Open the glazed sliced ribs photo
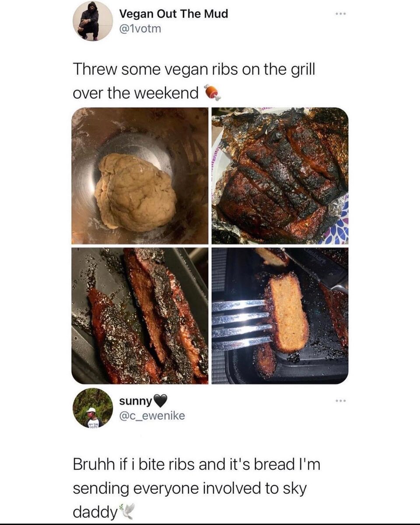 (140, 316)
